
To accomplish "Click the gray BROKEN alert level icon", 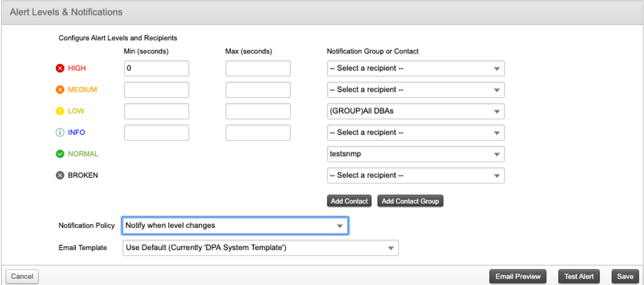I will tap(60, 175).
